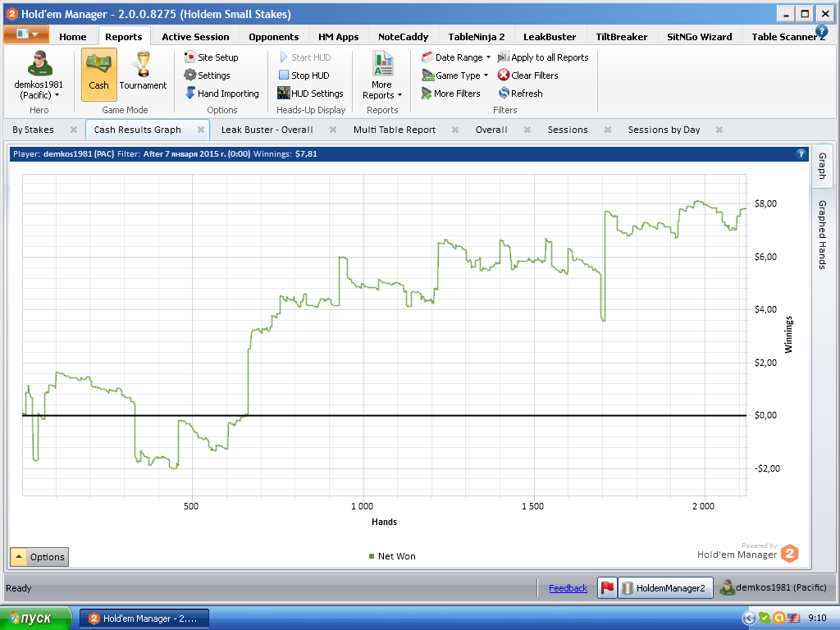Close the Sessions report tab

tap(608, 130)
